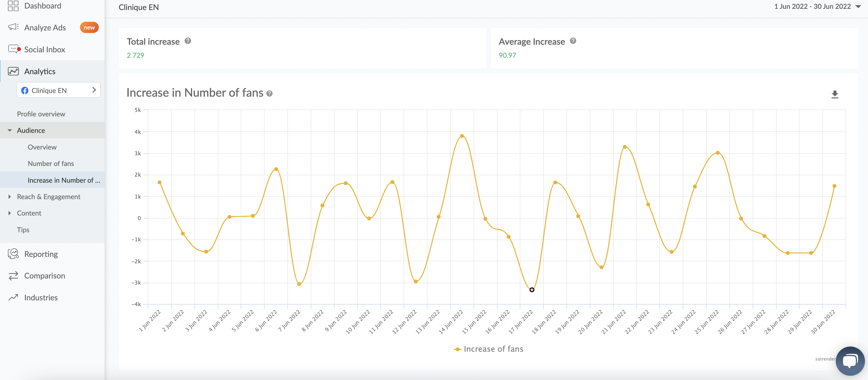Image resolution: width=868 pixels, height=380 pixels.
Task: Open Social Inbox chat icon
Action: 13,49
